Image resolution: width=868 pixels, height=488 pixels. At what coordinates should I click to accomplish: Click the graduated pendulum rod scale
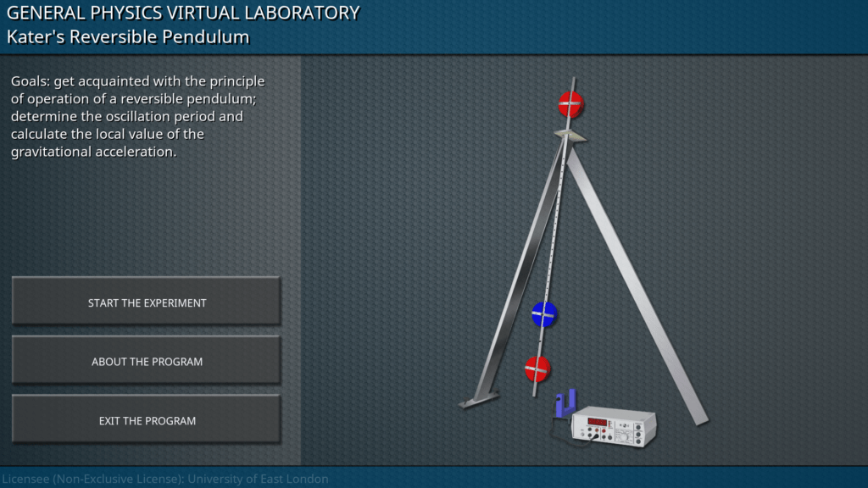tap(555, 220)
